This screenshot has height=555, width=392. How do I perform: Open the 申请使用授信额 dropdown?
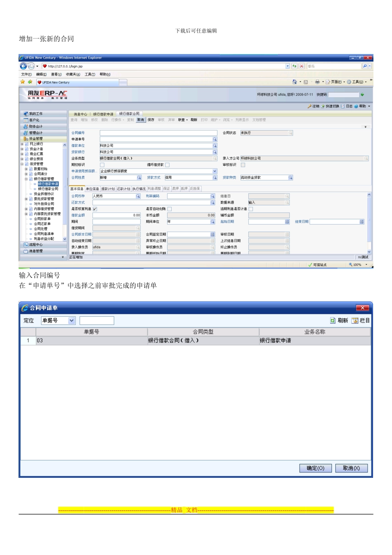(215, 171)
